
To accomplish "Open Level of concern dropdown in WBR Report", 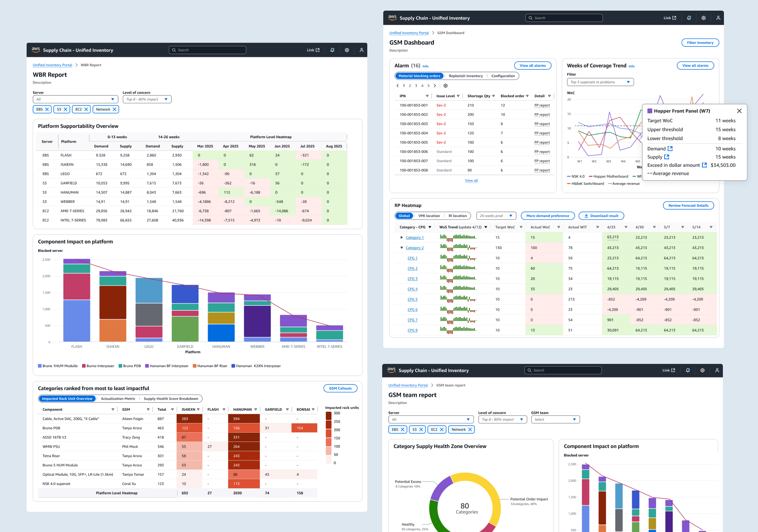I will coord(147,99).
